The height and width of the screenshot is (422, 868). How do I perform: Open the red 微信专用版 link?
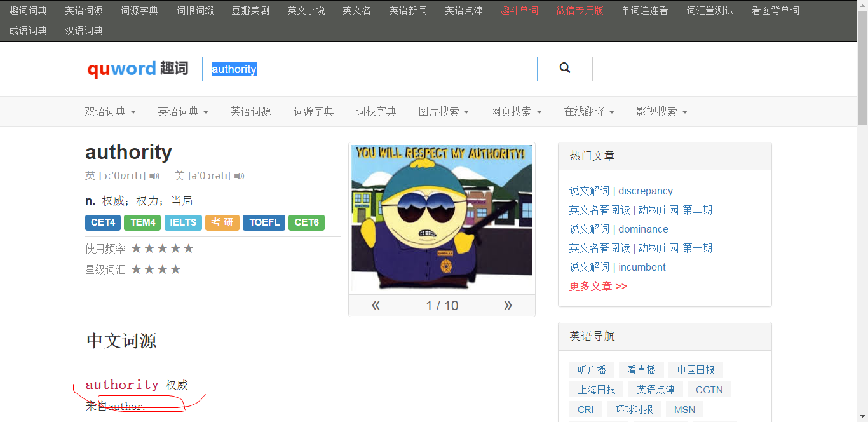pos(580,10)
